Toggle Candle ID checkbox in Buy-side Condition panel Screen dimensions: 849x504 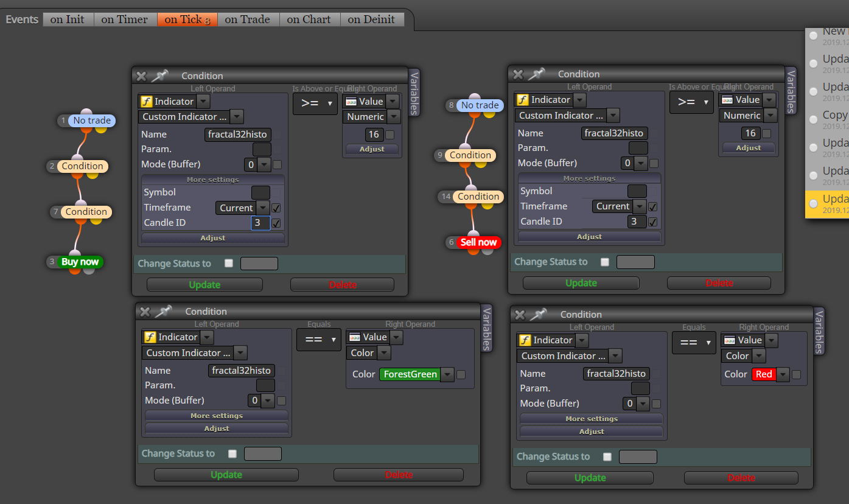pos(276,223)
